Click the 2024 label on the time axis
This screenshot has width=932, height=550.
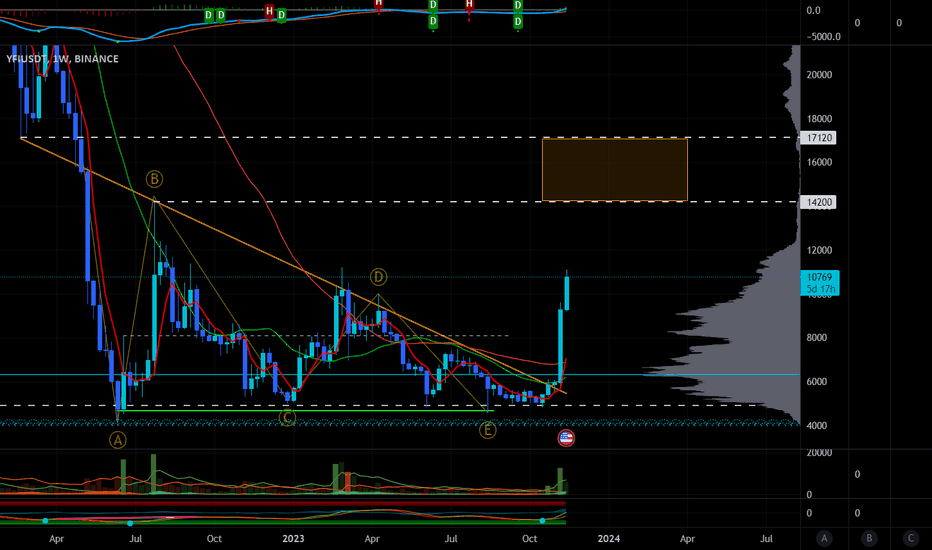609,539
